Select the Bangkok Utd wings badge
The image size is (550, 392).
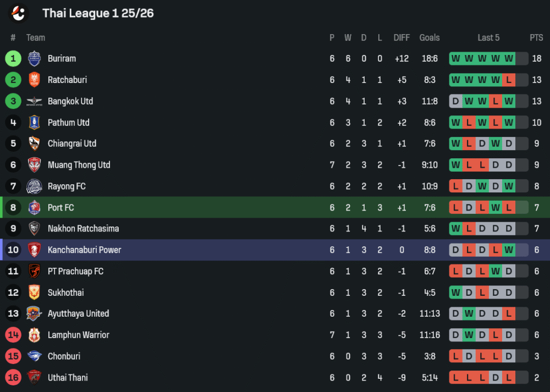[34, 101]
